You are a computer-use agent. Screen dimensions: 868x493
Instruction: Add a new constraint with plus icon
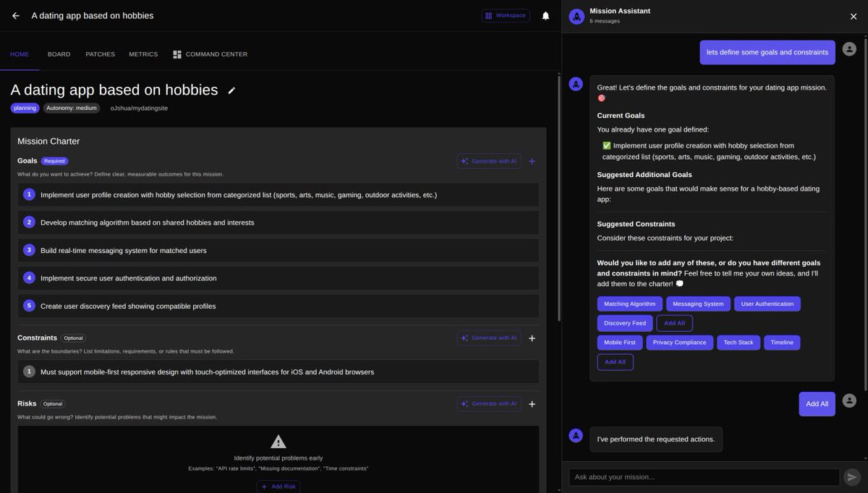coord(532,338)
